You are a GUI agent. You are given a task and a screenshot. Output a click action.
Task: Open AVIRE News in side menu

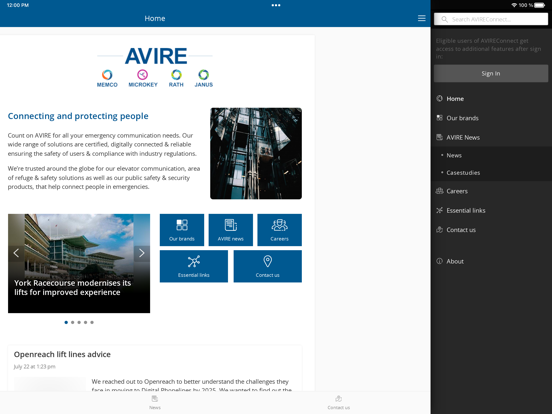[x=491, y=138]
